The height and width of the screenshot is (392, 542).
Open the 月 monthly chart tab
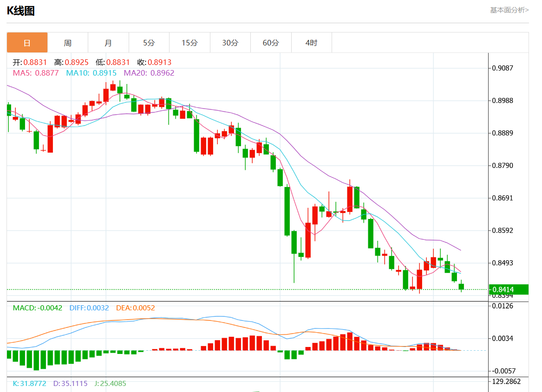coord(108,43)
